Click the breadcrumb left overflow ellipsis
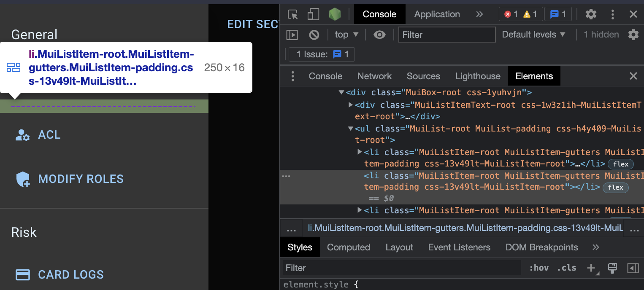The image size is (644, 290). point(291,229)
